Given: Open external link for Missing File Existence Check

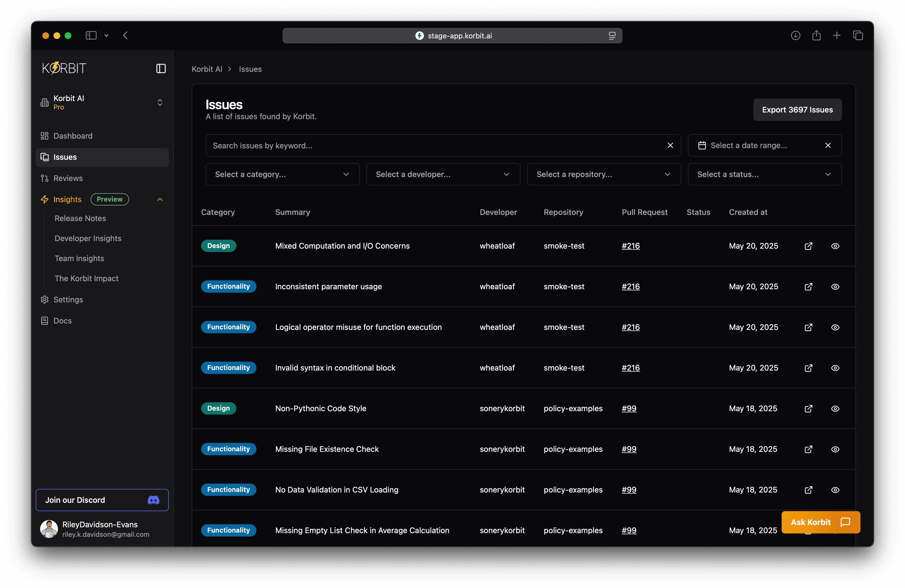Looking at the screenshot, I should (808, 449).
